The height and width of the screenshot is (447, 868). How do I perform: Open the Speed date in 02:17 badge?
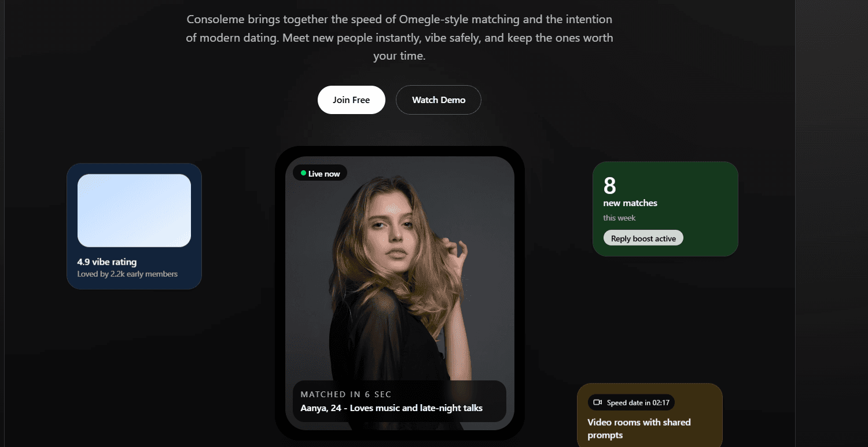pos(631,402)
